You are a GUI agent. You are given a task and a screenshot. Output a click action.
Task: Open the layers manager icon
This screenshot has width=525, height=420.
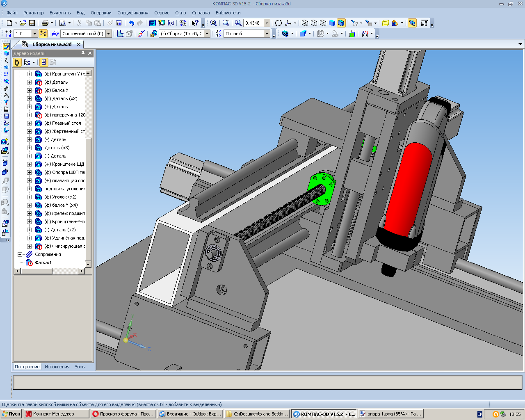pyautogui.click(x=55, y=34)
